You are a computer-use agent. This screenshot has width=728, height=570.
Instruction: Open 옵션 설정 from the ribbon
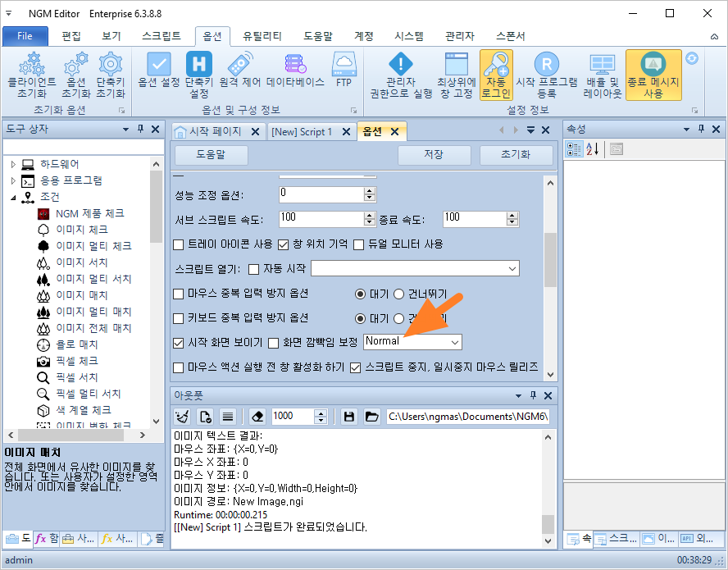click(x=159, y=71)
